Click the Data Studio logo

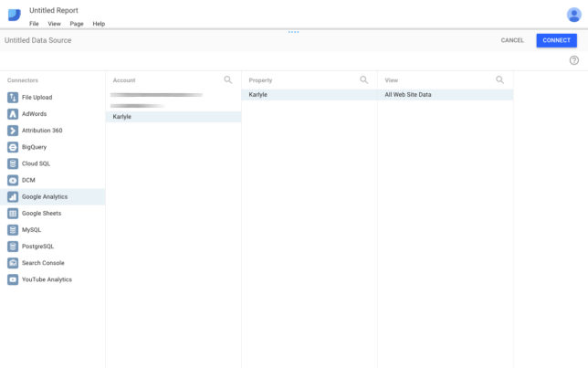pos(15,15)
